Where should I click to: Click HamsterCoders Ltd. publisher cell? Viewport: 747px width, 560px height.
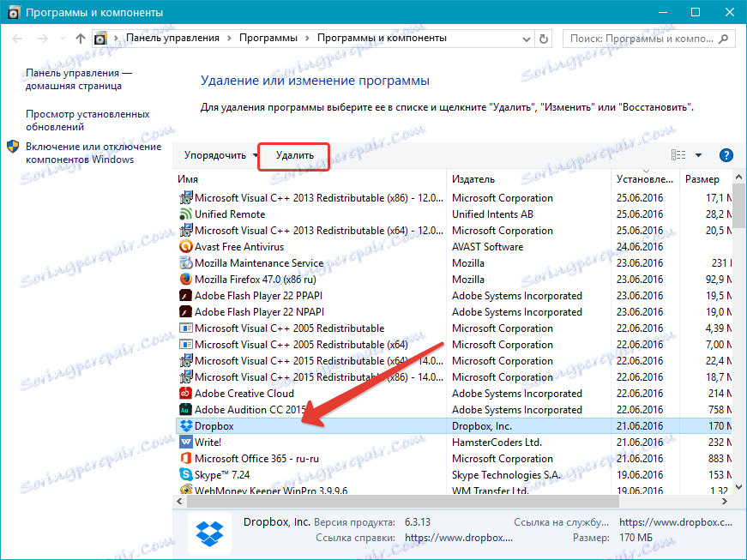[x=497, y=443]
